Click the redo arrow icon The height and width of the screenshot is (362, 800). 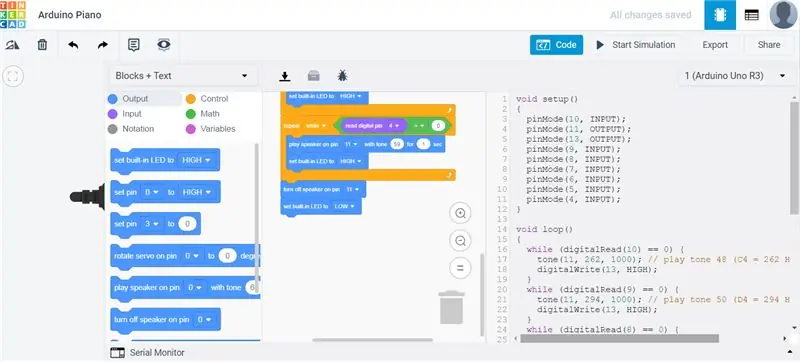[x=103, y=45]
